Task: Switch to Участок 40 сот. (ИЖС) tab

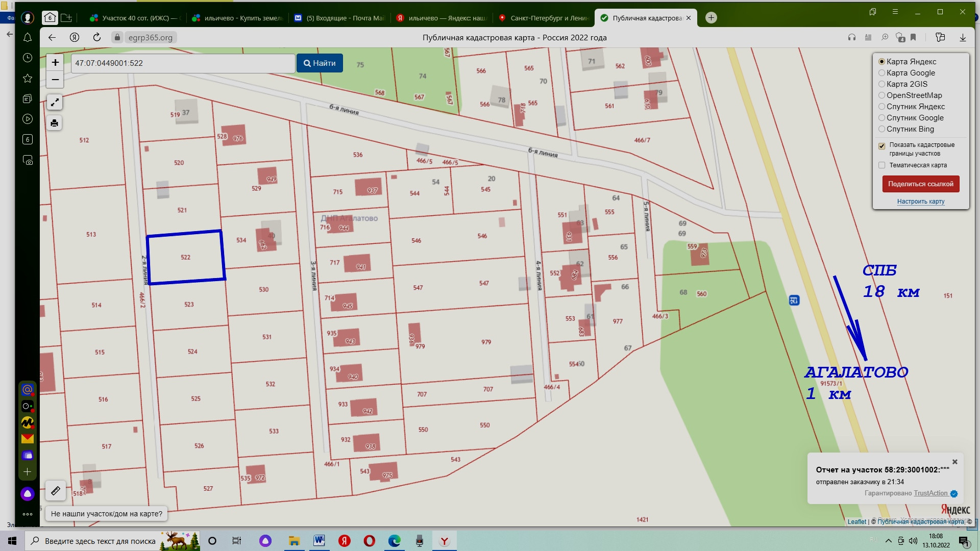Action: tap(135, 18)
